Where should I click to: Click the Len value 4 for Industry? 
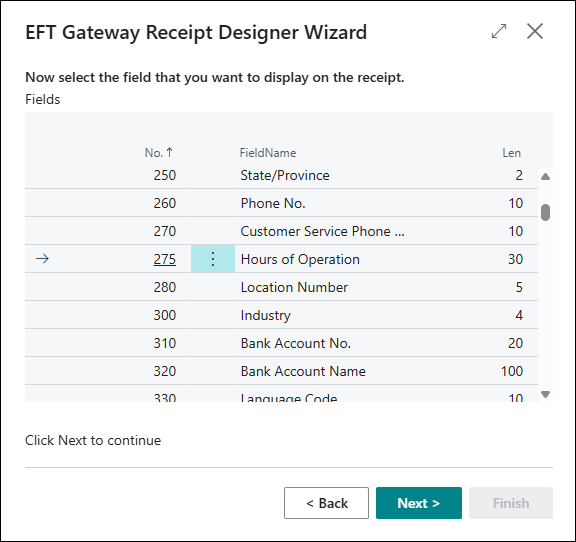[x=519, y=315]
